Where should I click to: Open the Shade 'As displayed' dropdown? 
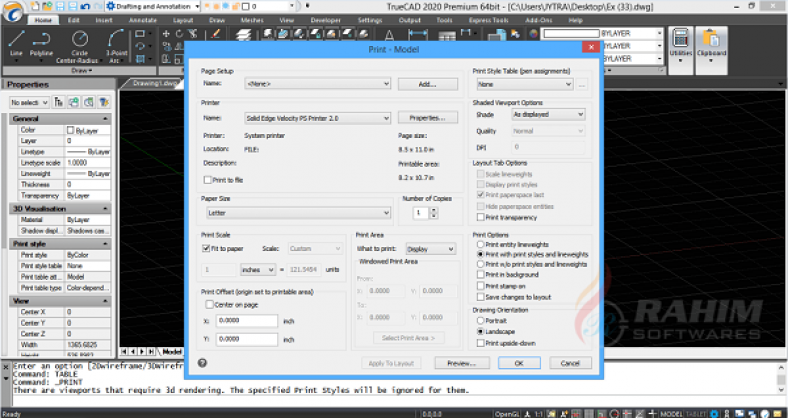548,115
